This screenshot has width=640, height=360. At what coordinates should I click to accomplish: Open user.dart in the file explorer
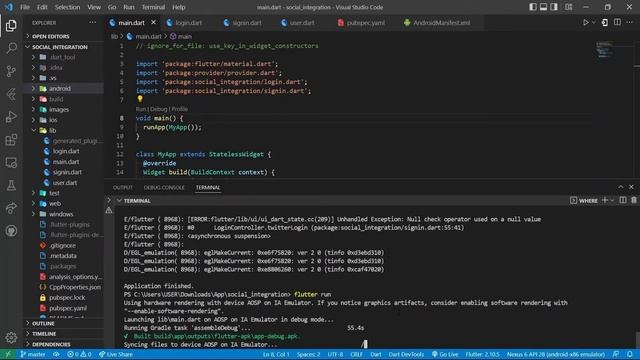[x=64, y=182]
